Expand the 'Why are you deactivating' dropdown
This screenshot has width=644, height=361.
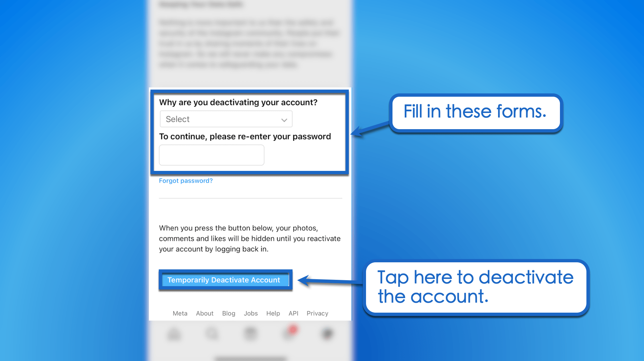[x=226, y=119]
